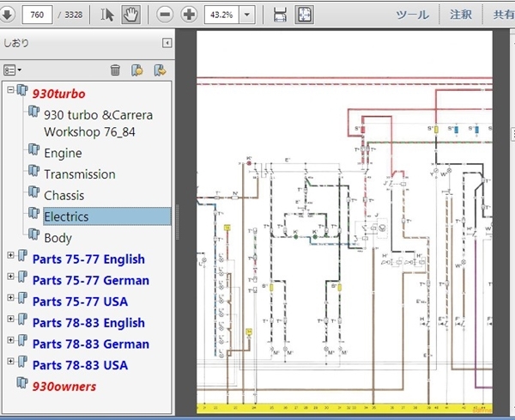This screenshot has width=515, height=420.
Task: Select fit-width scrolling mode icon
Action: coord(280,15)
